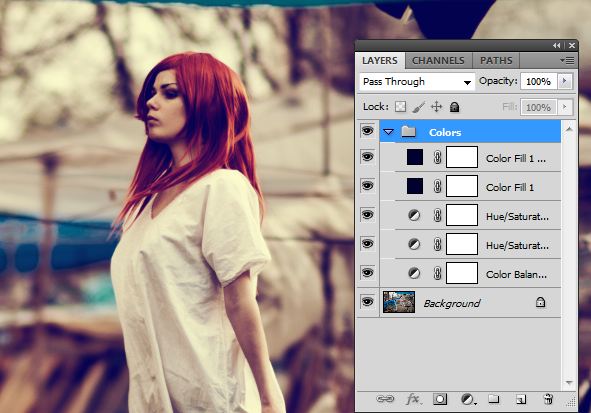The height and width of the screenshot is (413, 591).
Task: Click the link layers chain icon
Action: pos(385,399)
